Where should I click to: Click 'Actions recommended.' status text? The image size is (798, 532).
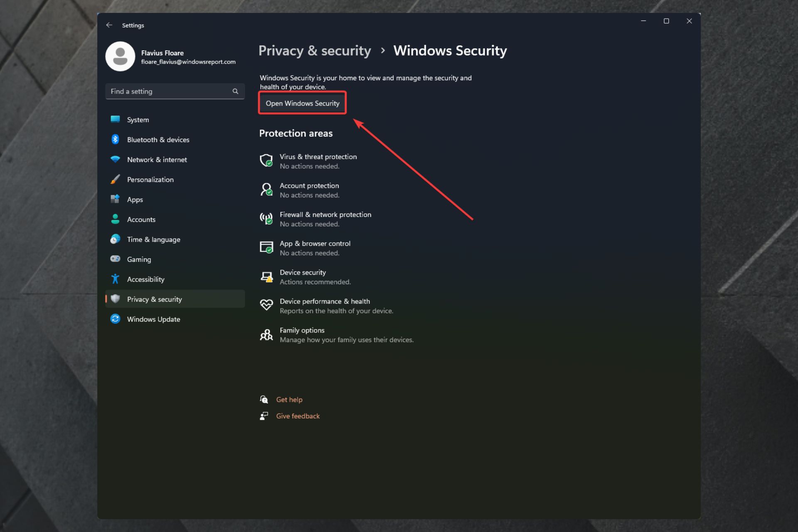(x=315, y=282)
